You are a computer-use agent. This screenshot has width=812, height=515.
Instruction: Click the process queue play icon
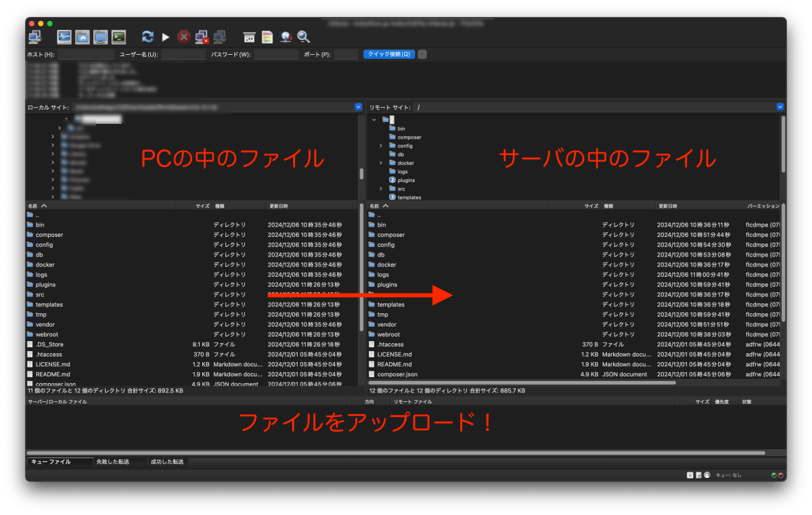(x=165, y=37)
